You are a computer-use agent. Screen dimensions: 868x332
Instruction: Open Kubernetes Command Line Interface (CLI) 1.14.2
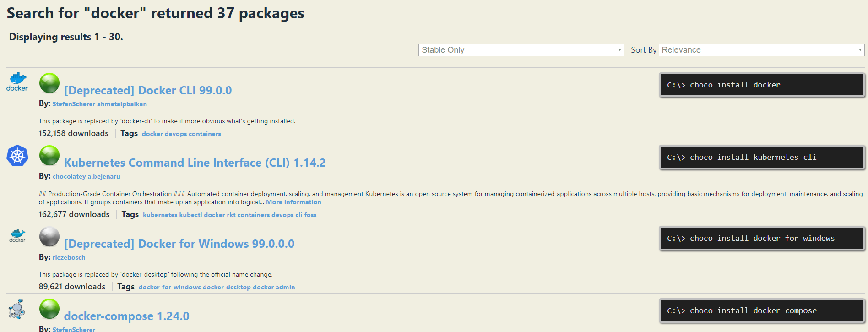[195, 163]
